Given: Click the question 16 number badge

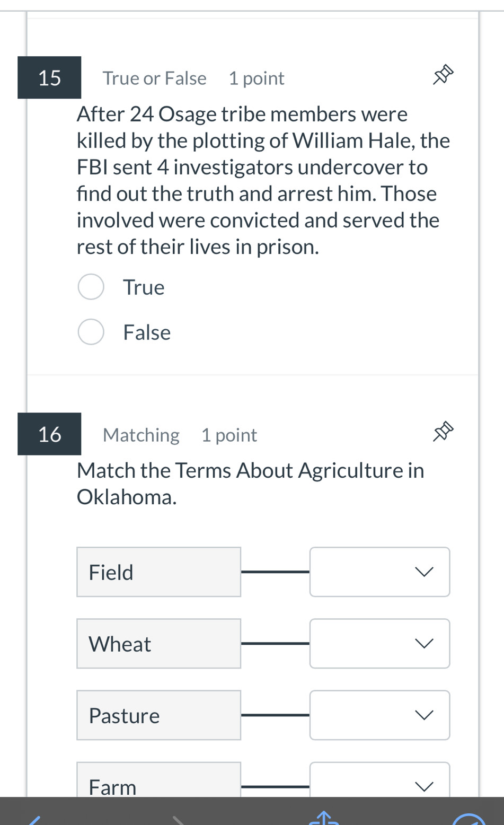Looking at the screenshot, I should (x=49, y=434).
